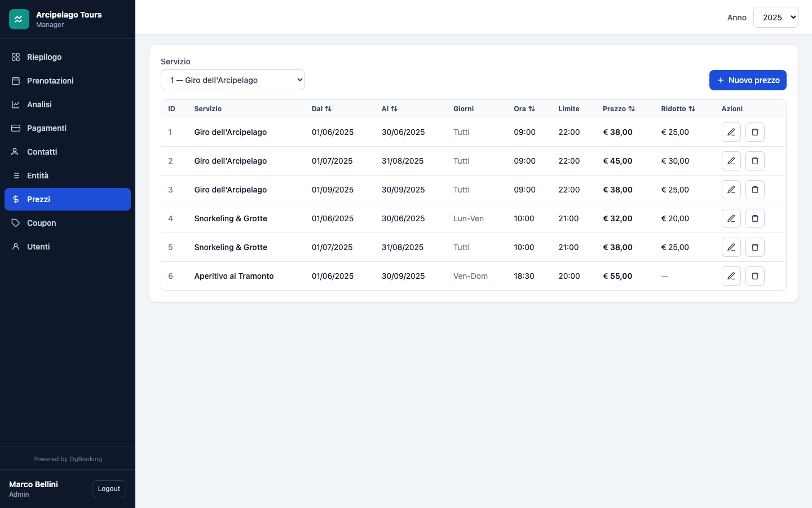
Task: Go to Riepilogo in the sidebar
Action: (68, 57)
